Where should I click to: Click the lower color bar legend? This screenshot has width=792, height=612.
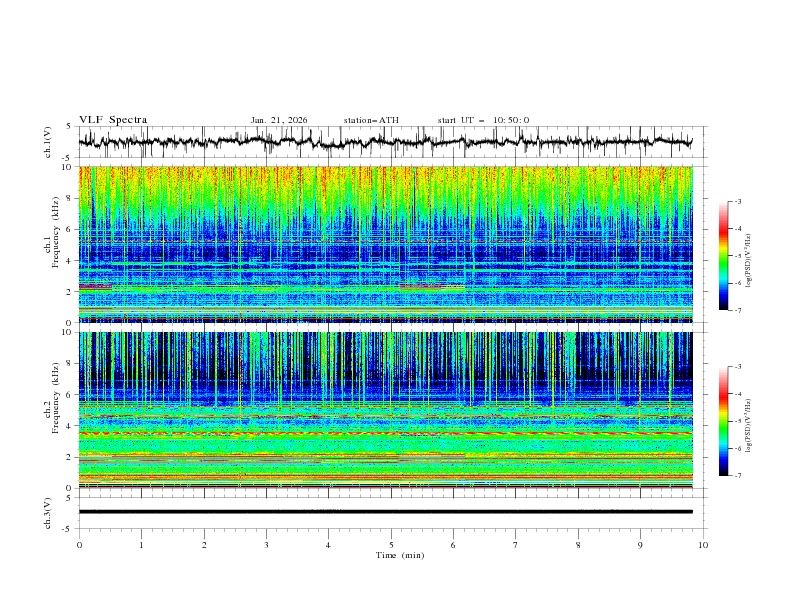723,421
